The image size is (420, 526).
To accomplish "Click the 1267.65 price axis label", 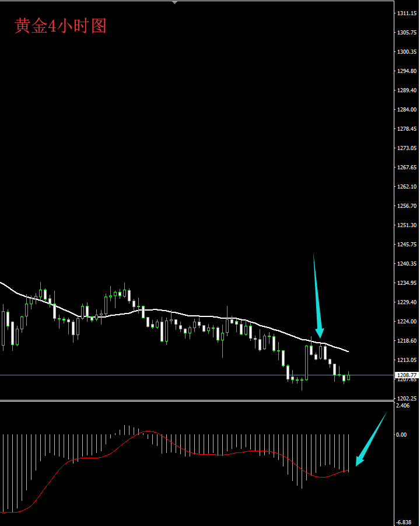I will click(407, 167).
